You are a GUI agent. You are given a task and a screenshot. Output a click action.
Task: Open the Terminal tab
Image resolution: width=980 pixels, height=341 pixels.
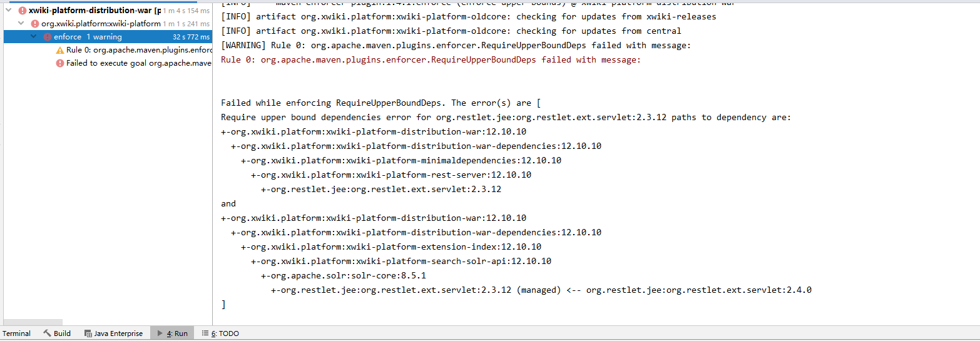16,333
